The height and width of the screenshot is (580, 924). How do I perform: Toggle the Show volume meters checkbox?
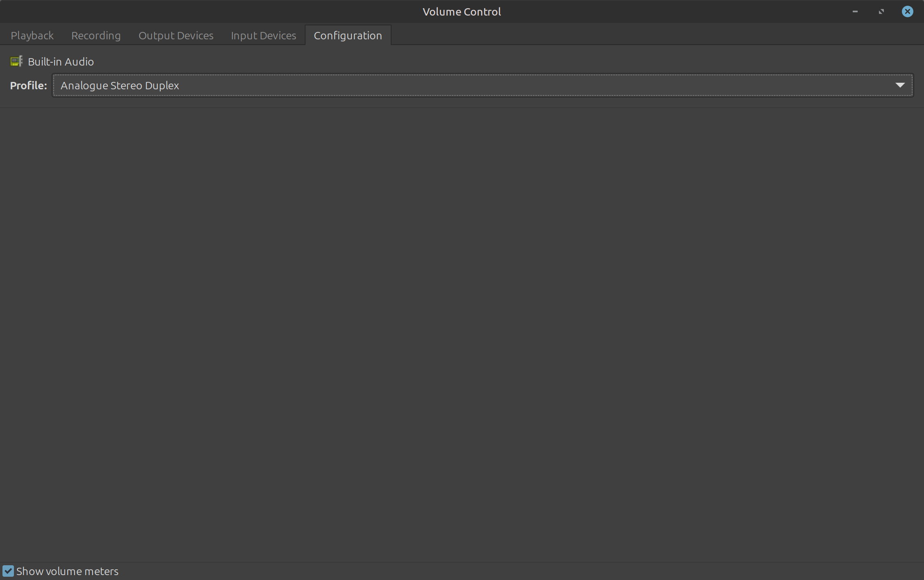click(x=8, y=571)
